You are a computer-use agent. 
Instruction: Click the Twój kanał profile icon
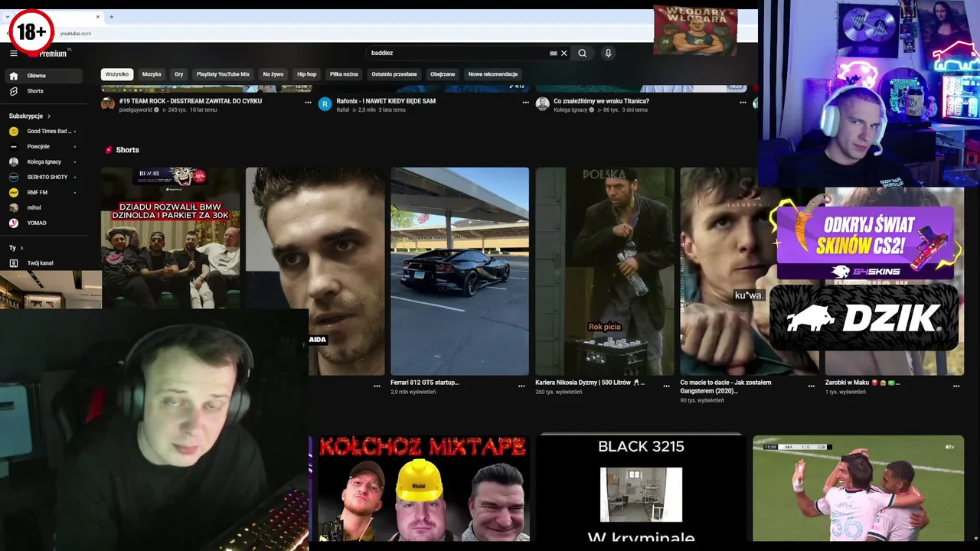[14, 263]
